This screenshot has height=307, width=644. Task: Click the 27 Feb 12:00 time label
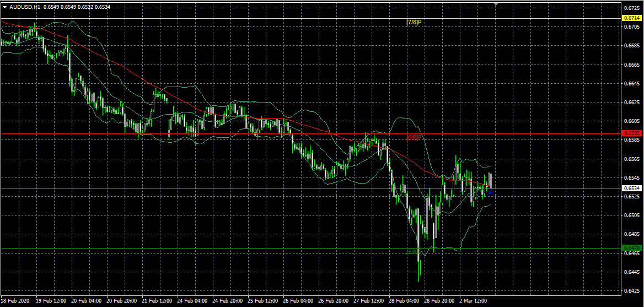(368, 301)
